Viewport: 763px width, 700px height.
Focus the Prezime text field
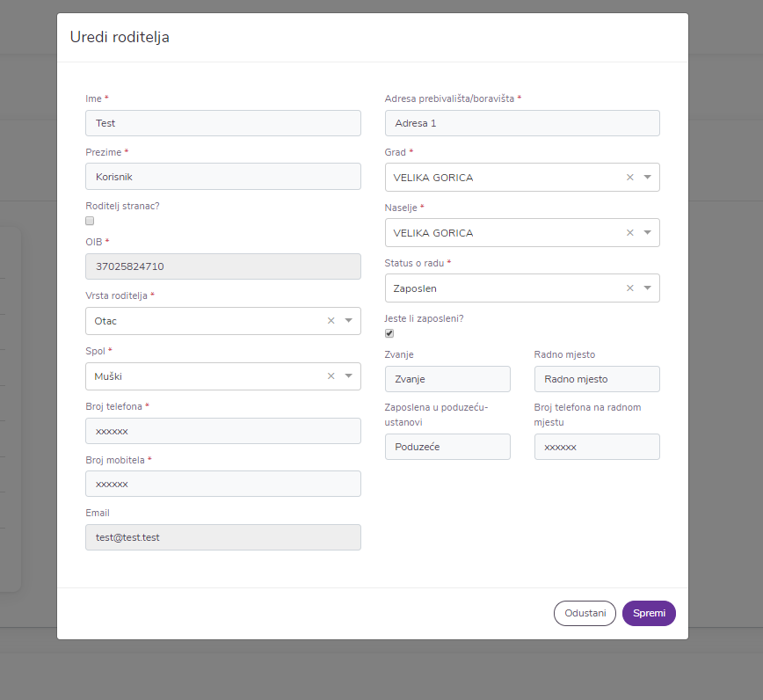(x=222, y=177)
